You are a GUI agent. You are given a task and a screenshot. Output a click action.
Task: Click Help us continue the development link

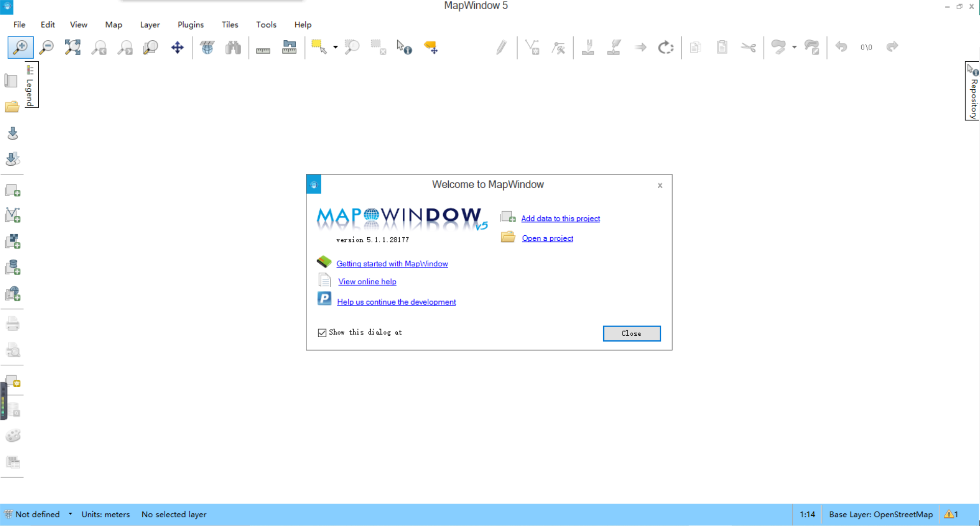pos(396,302)
